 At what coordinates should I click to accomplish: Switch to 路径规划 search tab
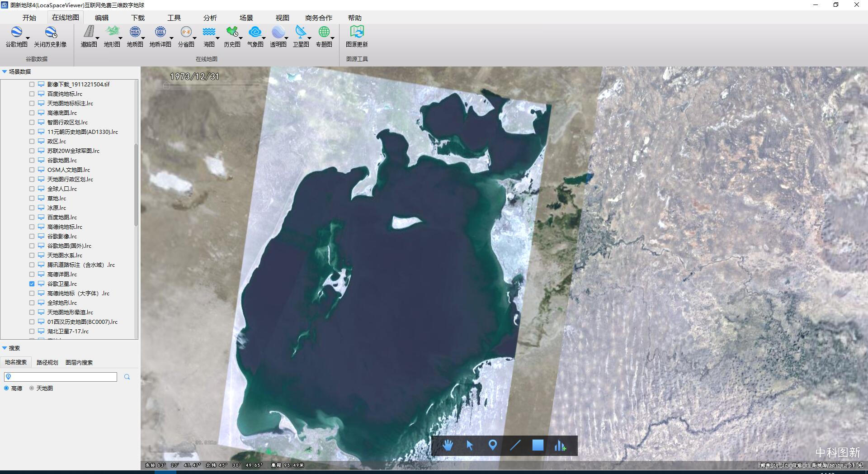point(47,362)
